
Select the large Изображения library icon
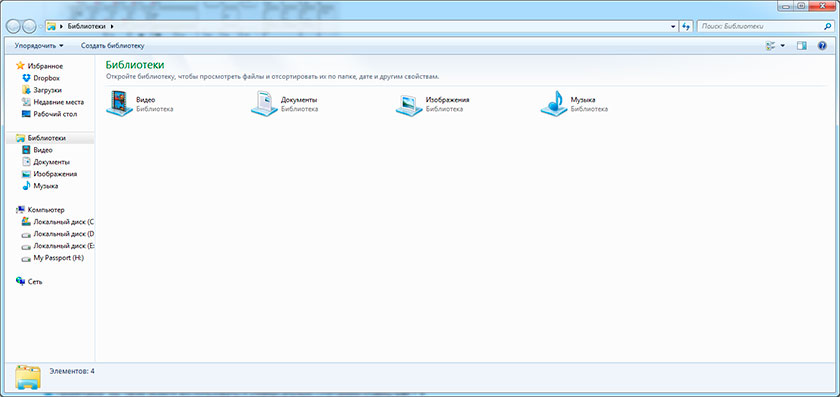(409, 104)
